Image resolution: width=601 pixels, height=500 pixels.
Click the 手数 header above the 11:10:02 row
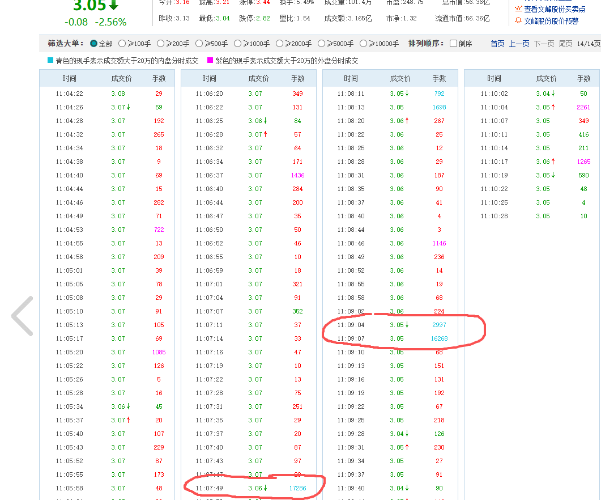(583, 79)
